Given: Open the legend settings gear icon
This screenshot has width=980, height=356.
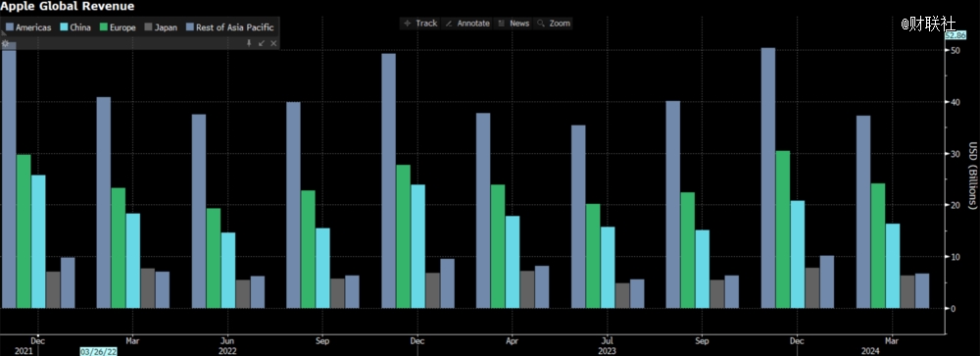Looking at the screenshot, I should click(x=5, y=43).
